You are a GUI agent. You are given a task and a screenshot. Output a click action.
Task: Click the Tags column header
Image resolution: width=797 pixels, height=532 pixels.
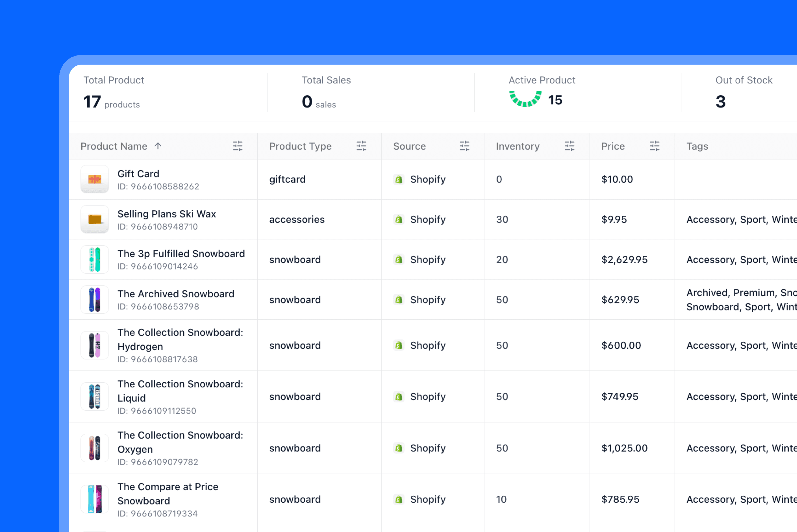697,146
